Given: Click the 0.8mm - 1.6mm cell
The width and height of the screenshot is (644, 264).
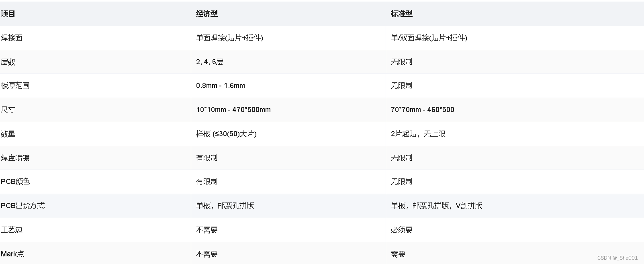Looking at the screenshot, I should tap(221, 86).
